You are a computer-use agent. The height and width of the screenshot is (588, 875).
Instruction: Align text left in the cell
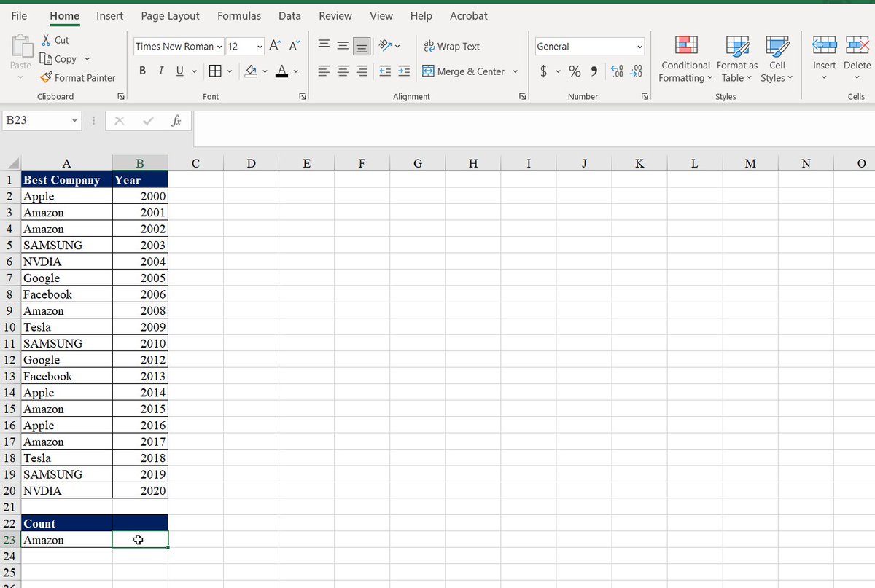pyautogui.click(x=324, y=71)
